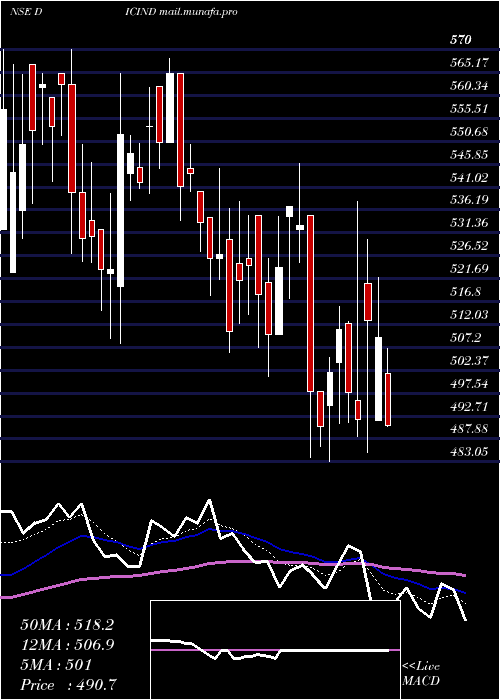Click the 560.34 price level label

tap(469, 86)
